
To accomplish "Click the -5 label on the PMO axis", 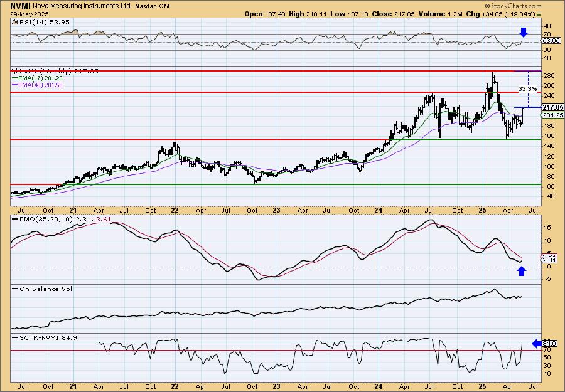I will (547, 278).
